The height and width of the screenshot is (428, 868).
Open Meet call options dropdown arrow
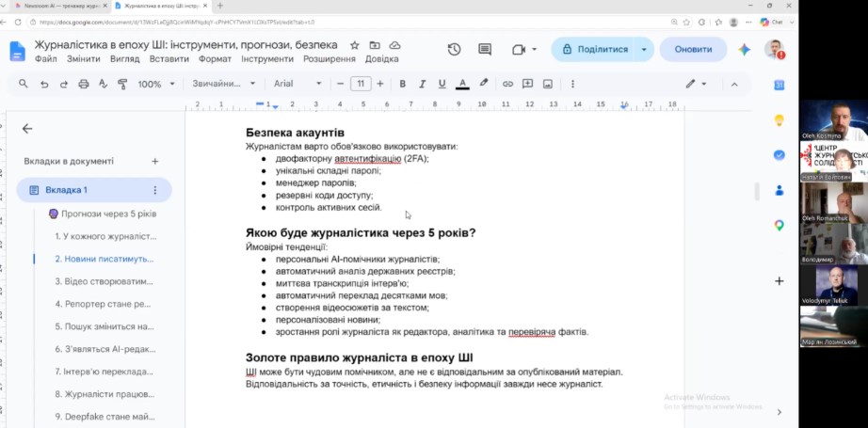[x=534, y=49]
